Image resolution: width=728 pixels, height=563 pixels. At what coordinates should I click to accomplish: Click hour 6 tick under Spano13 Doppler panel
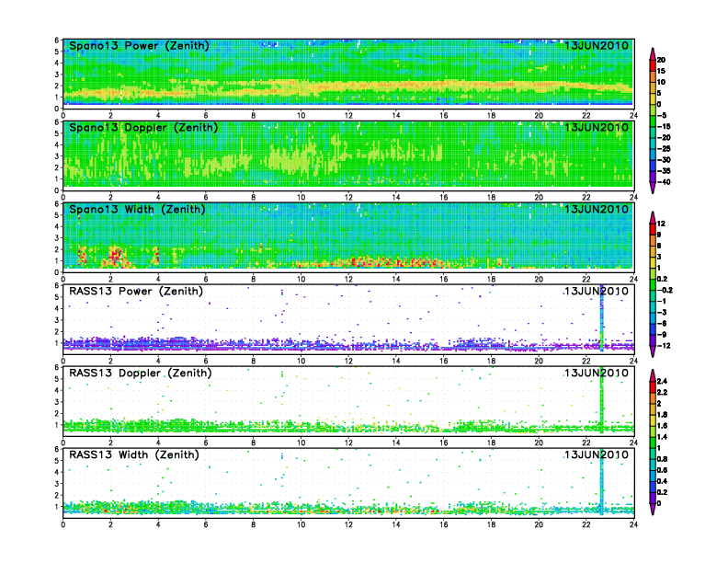[x=206, y=198]
